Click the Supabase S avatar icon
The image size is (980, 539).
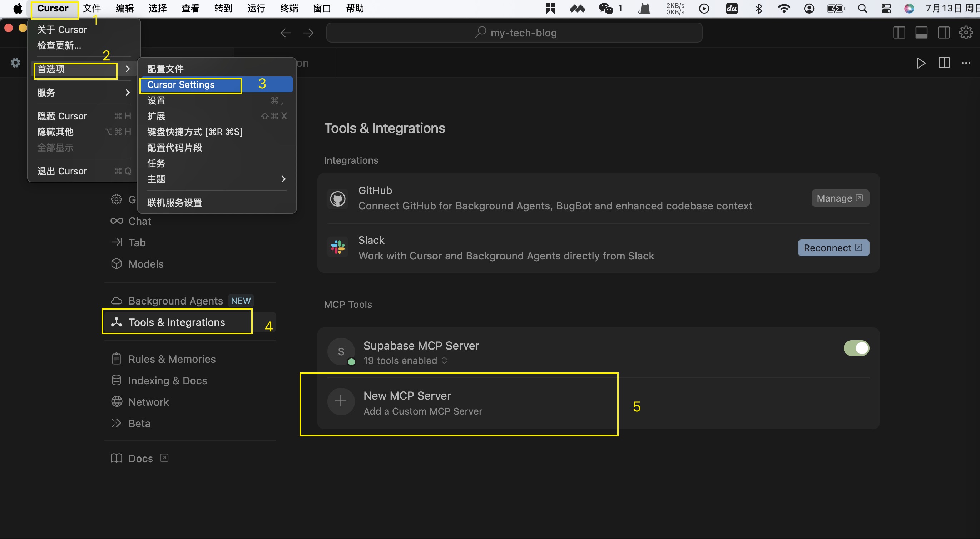tap(341, 351)
